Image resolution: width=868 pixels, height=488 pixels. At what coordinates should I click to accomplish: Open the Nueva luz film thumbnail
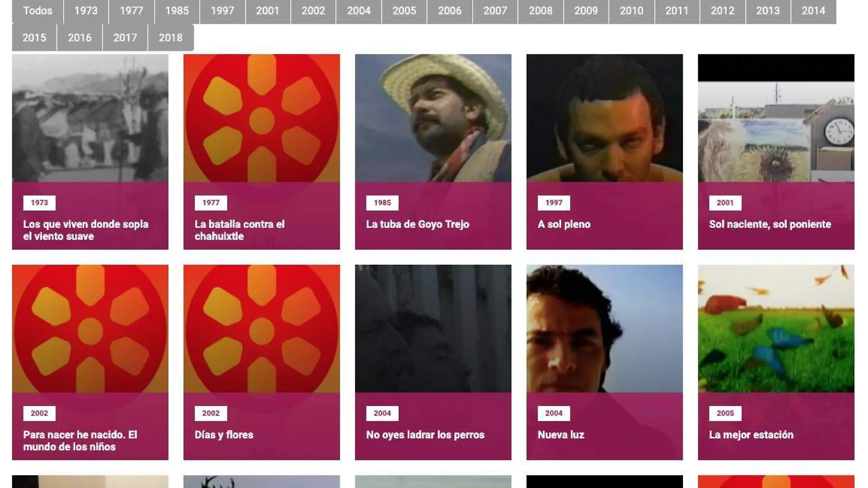coord(604,329)
